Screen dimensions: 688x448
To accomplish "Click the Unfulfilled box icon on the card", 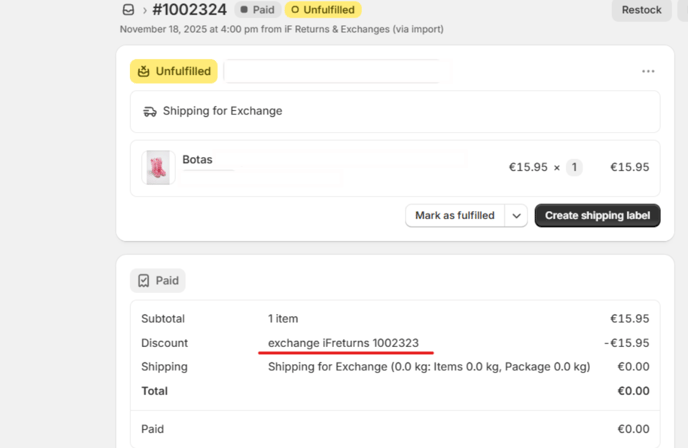I will (x=144, y=71).
